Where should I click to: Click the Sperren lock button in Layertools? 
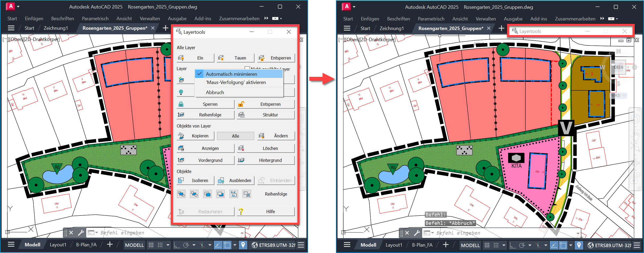coord(205,104)
